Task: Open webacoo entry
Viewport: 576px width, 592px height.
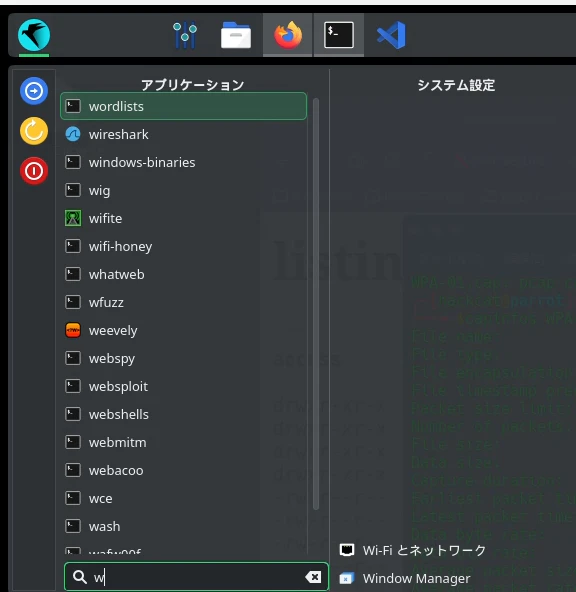Action: pos(183,470)
